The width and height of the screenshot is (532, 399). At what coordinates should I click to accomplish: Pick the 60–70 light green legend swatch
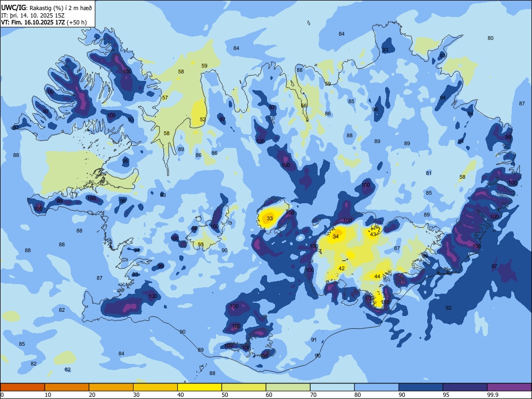[x=288, y=387]
